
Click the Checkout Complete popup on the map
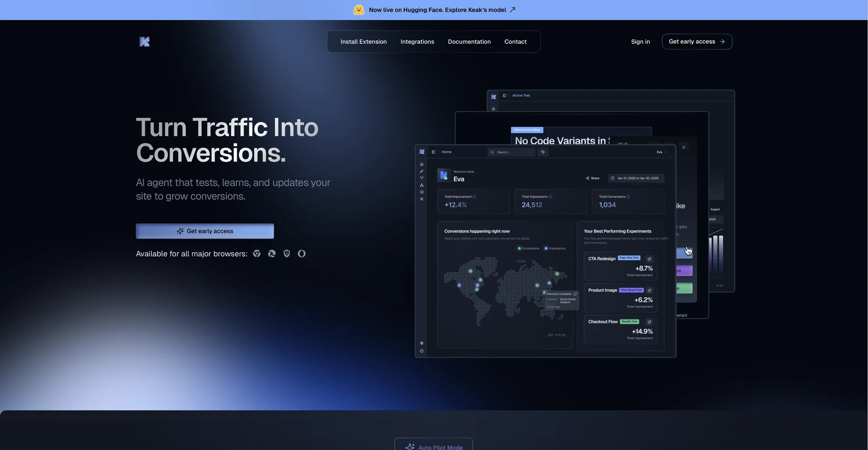561,300
